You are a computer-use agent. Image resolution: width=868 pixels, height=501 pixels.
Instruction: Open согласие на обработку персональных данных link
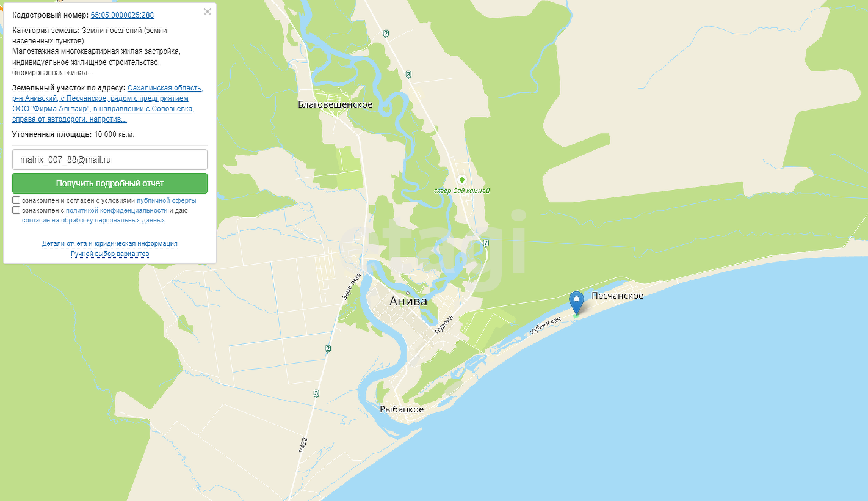click(93, 220)
